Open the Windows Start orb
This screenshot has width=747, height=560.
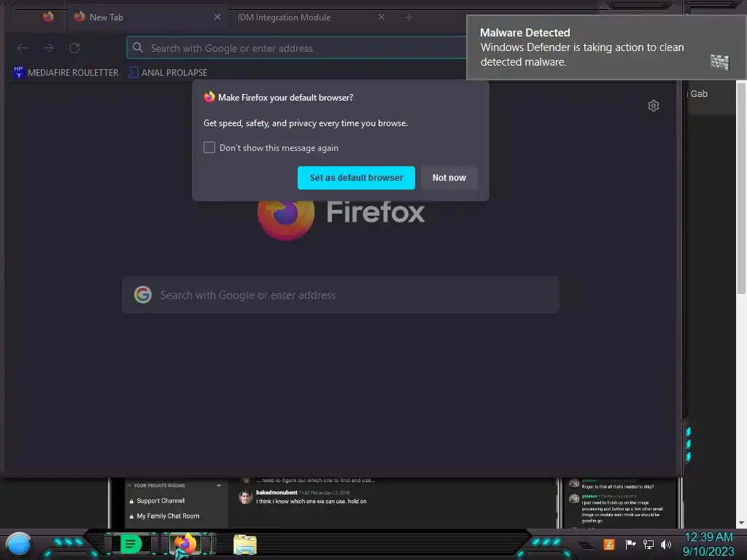pos(19,545)
